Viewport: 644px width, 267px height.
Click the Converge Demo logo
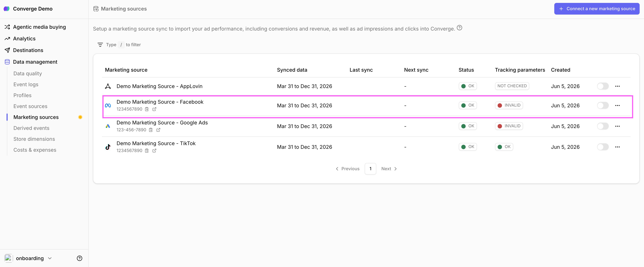coord(7,9)
